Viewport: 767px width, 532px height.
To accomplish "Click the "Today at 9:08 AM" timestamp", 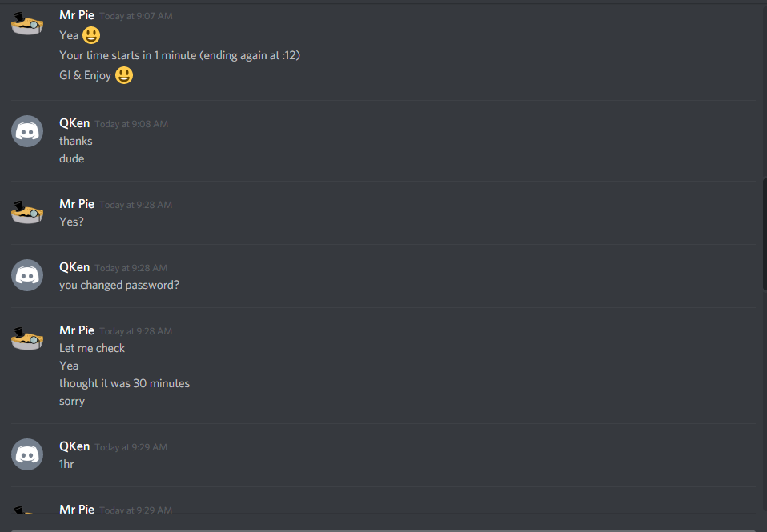I will (x=131, y=124).
